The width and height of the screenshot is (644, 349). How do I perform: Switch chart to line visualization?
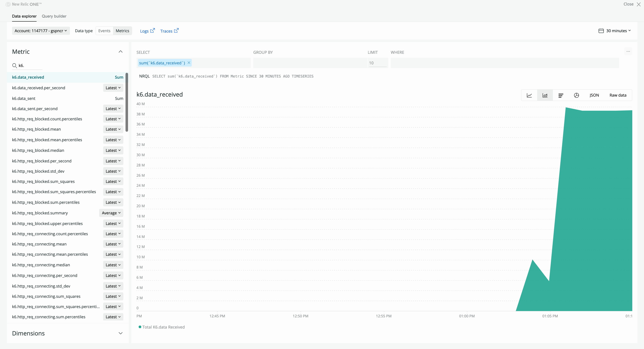click(529, 95)
